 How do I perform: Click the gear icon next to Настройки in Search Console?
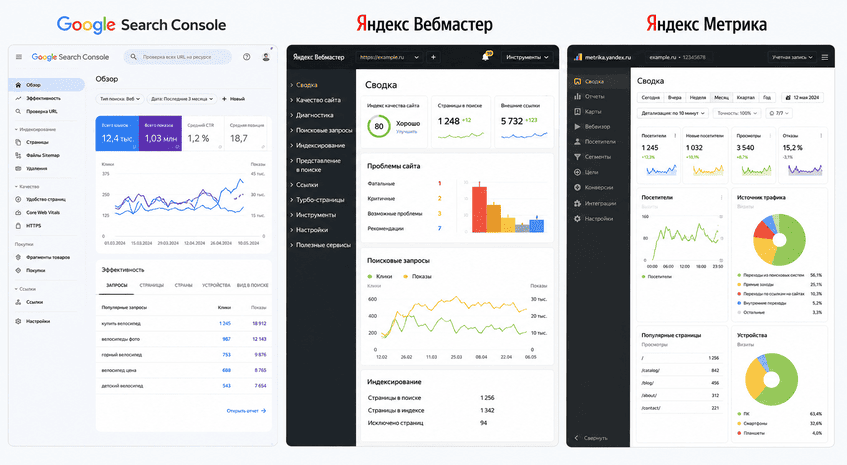click(x=18, y=321)
